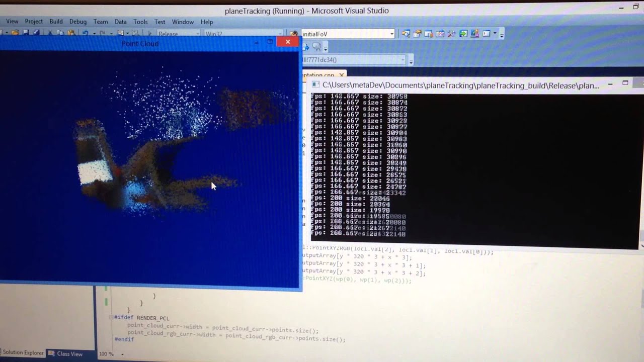Open the Data menu

(x=121, y=22)
